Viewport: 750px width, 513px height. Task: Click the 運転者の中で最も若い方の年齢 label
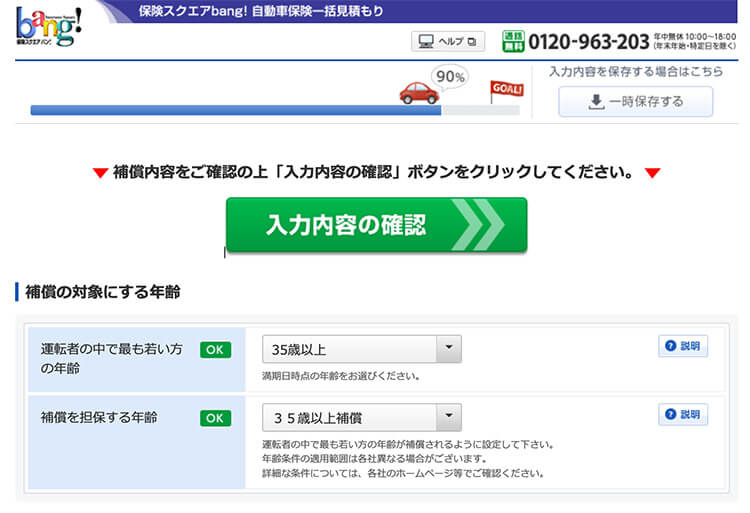pos(111,359)
